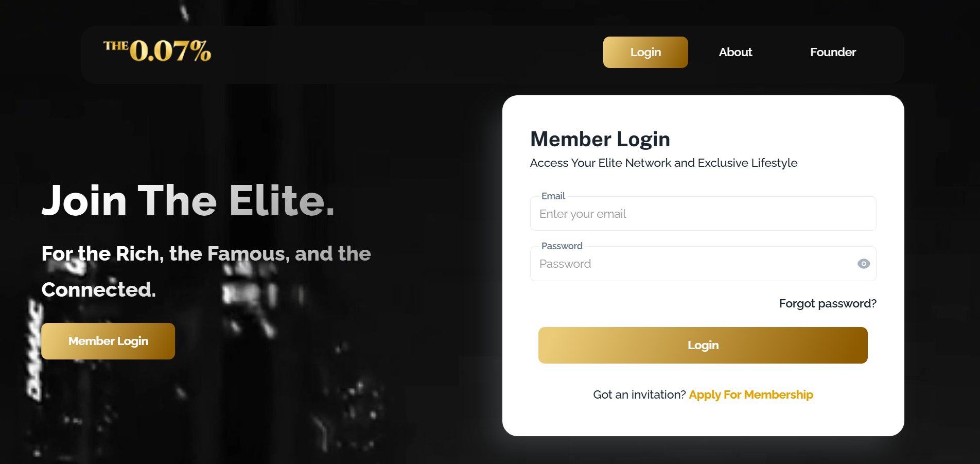Click the Join The Elite headline
The height and width of the screenshot is (464, 980).
(188, 201)
